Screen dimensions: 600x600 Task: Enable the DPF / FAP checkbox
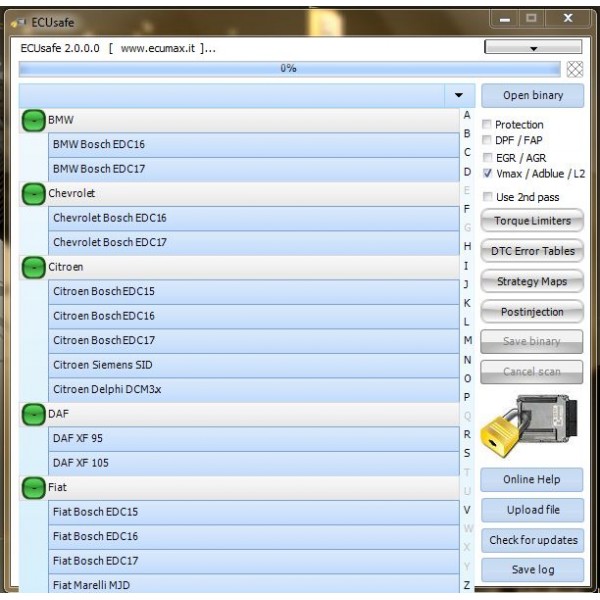point(487,140)
